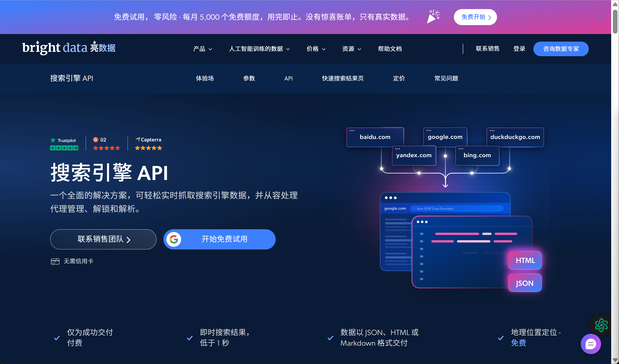Go to the 体验场 section tab

coord(205,78)
